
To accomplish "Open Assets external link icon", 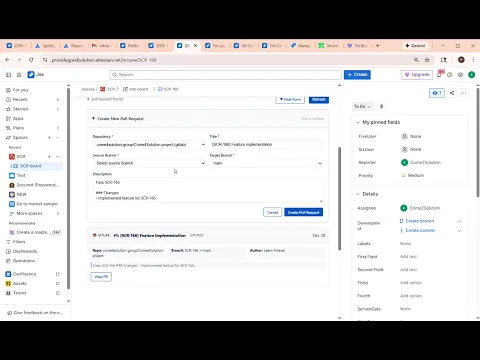I will 58,283.
